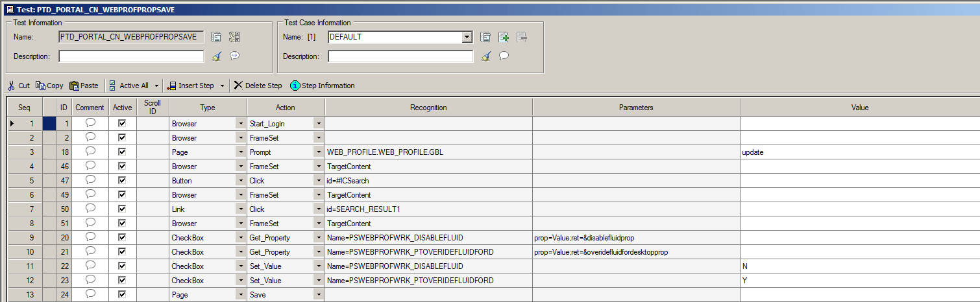
Task: Clear the test description with the broom icon
Action: pos(216,56)
